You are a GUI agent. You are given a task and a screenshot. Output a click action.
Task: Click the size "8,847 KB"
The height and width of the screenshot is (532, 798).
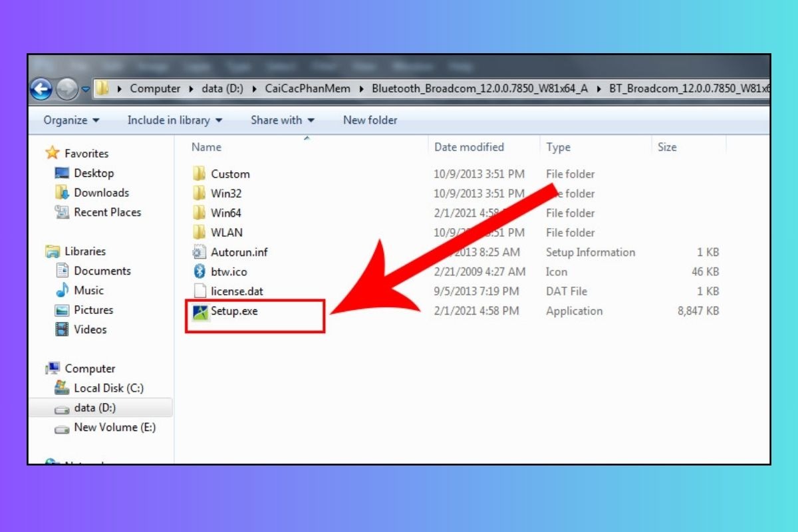[x=698, y=311]
